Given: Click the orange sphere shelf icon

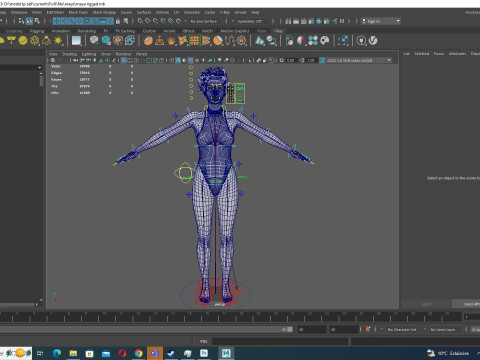Looking at the screenshot, I should pos(148,41).
